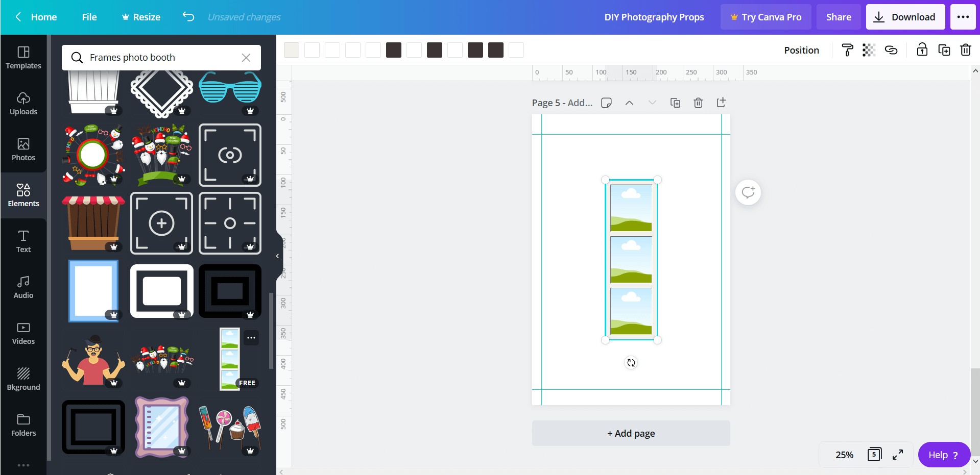Screen dimensions: 980x475
Task: Open the File menu
Action: click(89, 17)
